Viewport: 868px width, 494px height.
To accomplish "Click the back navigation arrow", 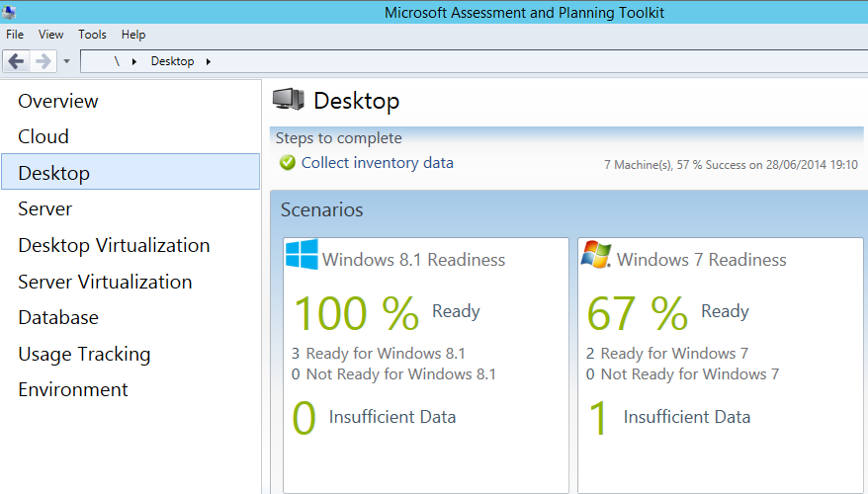I will 16,61.
